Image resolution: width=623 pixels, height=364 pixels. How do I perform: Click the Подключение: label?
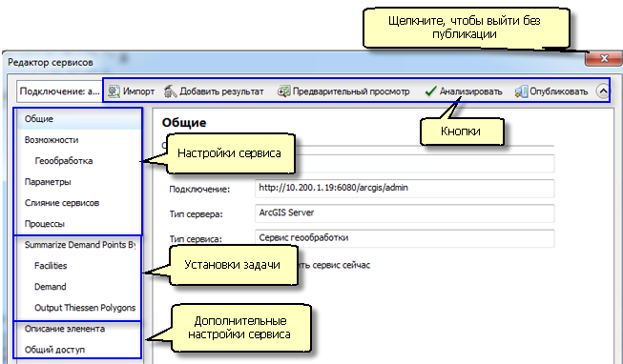point(199,190)
